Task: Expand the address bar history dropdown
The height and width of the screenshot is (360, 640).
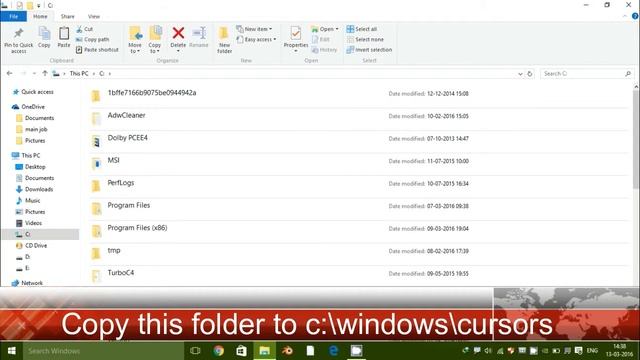Action: [520, 74]
